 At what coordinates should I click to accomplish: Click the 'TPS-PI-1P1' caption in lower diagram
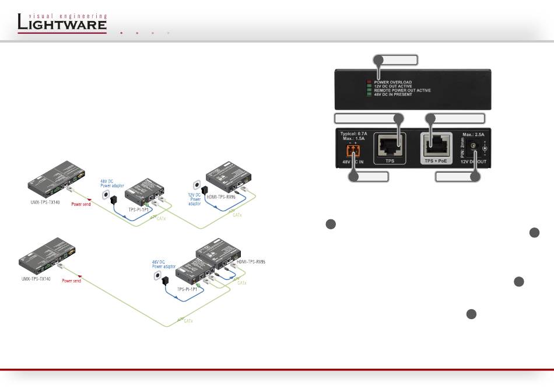pos(187,289)
